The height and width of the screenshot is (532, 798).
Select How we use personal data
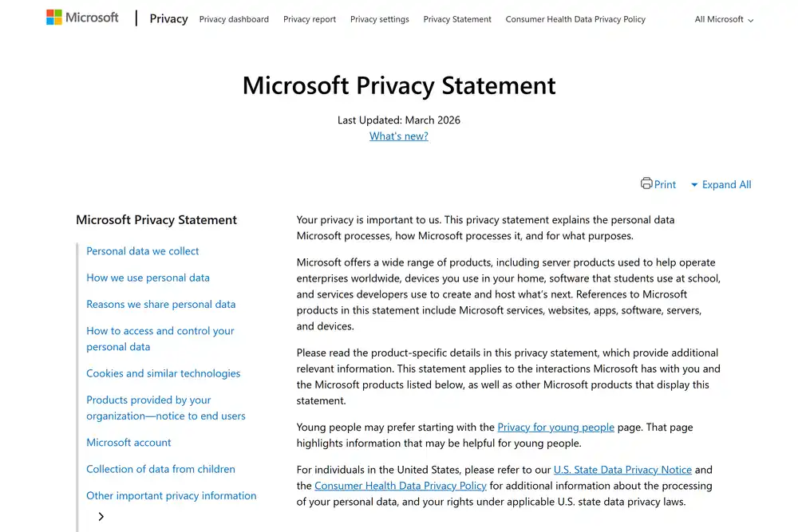coord(148,278)
